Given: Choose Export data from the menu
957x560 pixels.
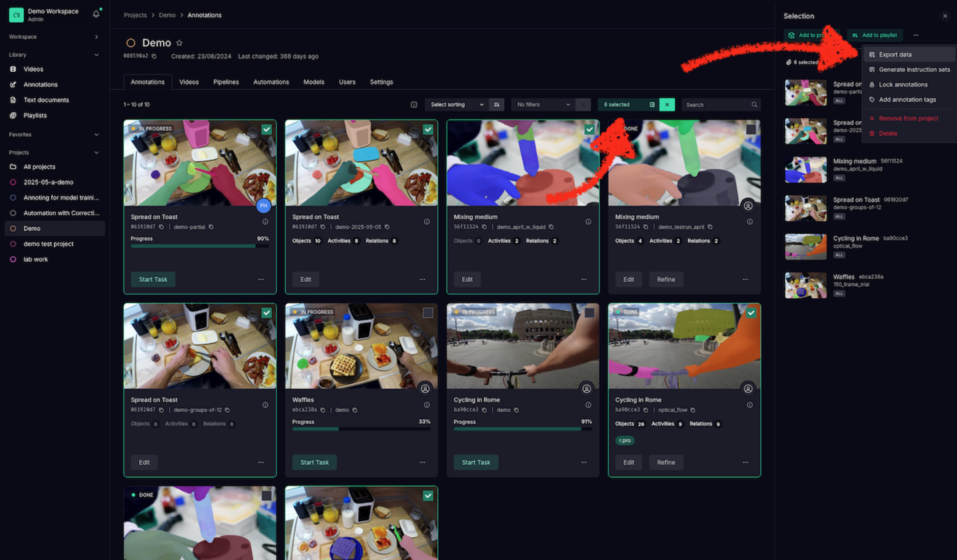Looking at the screenshot, I should point(895,54).
